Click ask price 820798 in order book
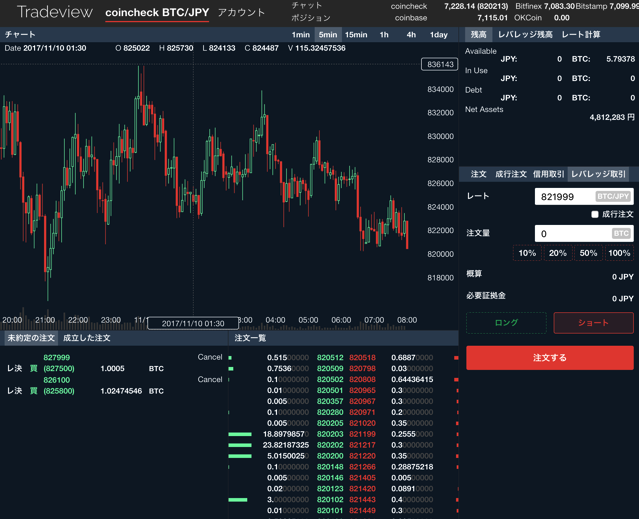Screen dimensions: 639x519 click(x=362, y=369)
